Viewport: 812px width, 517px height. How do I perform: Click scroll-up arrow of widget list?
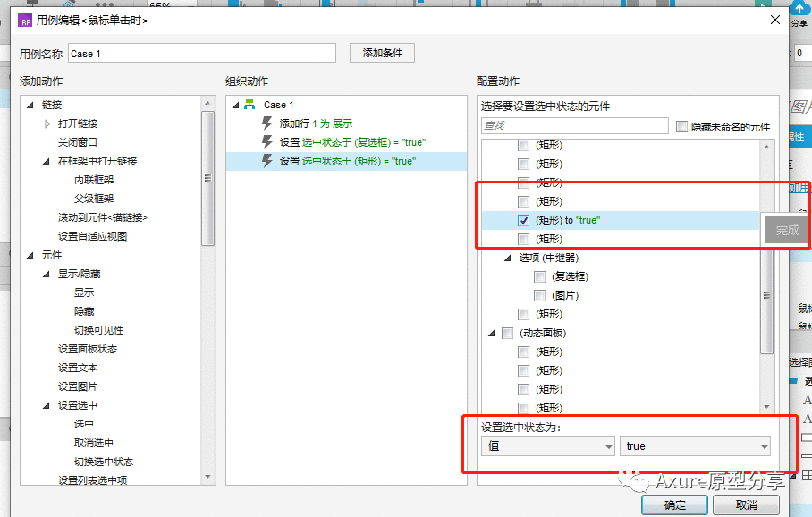(766, 147)
